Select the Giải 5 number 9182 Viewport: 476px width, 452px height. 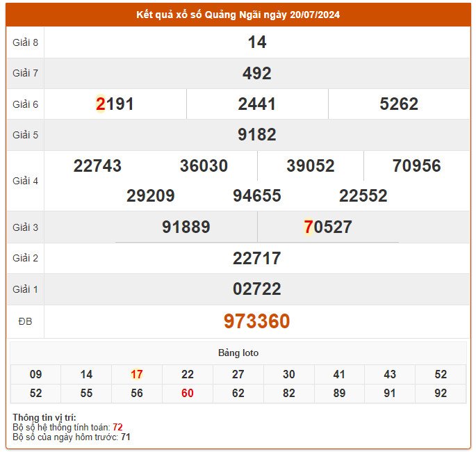256,135
